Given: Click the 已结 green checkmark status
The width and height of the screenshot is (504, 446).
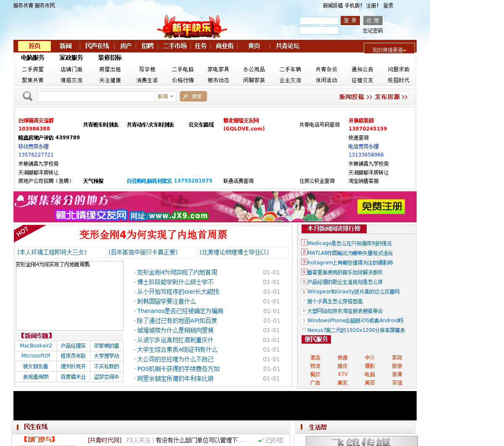Looking at the screenshot, I should pyautogui.click(x=270, y=440).
